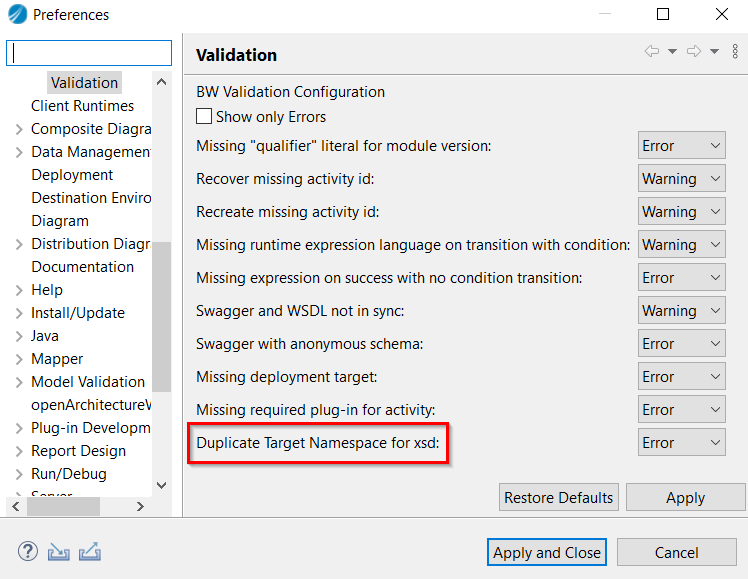Image resolution: width=748 pixels, height=579 pixels.
Task: Click the export preferences icon
Action: pos(90,552)
